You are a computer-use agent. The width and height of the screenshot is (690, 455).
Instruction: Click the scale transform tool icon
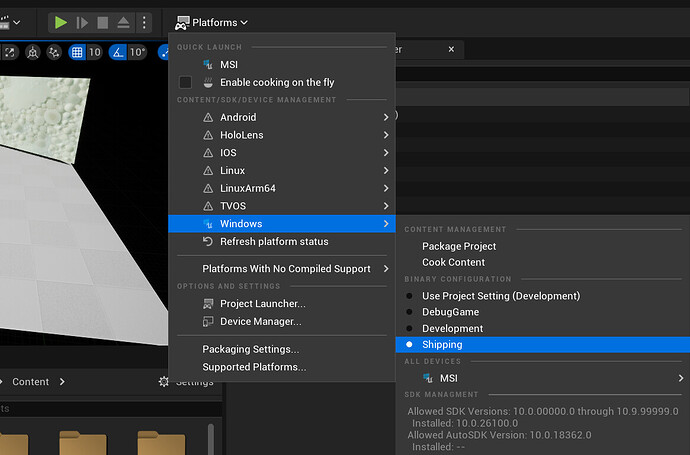10,52
